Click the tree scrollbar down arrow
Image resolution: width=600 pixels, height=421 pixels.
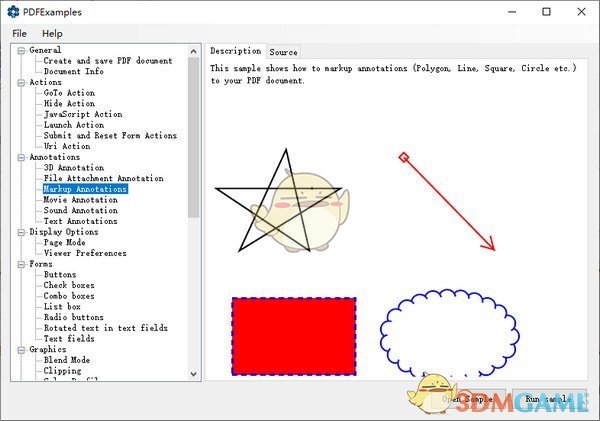pyautogui.click(x=194, y=374)
